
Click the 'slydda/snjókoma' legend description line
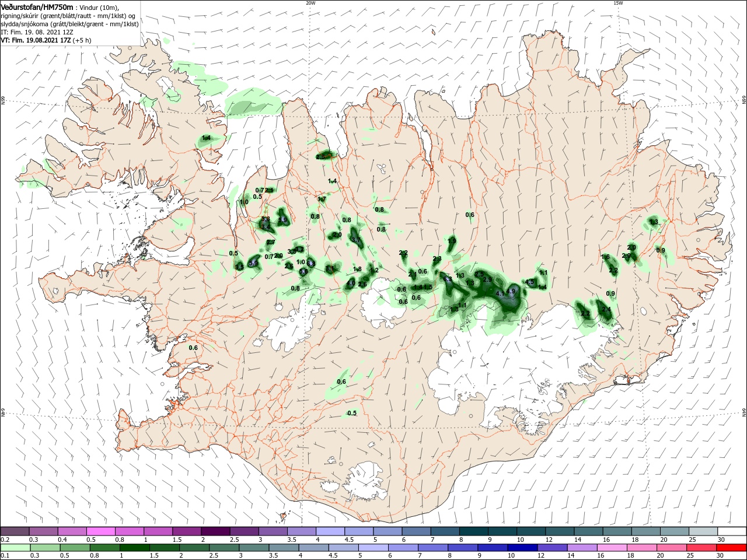point(69,24)
